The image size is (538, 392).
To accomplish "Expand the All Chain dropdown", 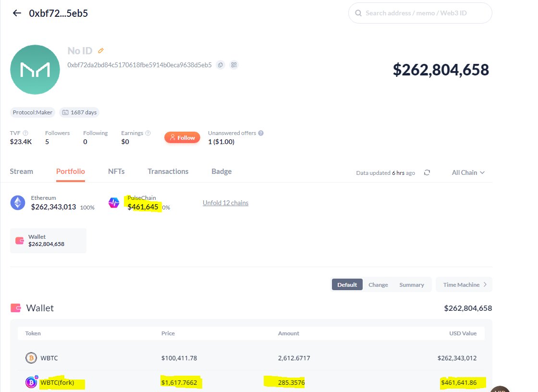I will pyautogui.click(x=468, y=172).
